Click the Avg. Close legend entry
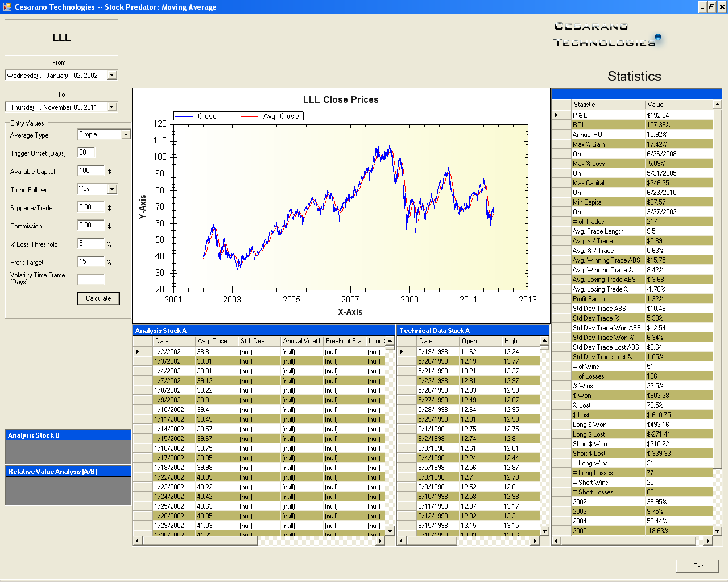728x582 pixels. click(x=270, y=116)
